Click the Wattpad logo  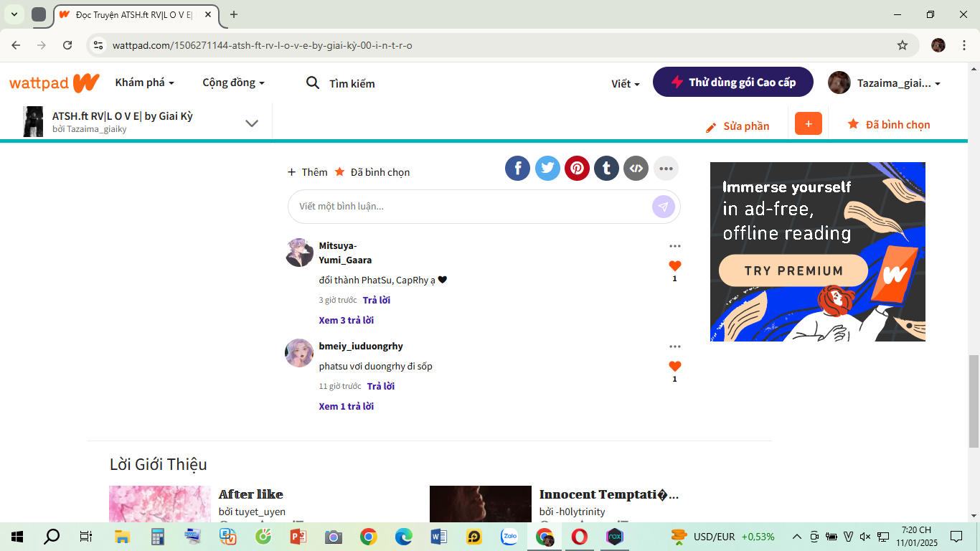point(55,83)
